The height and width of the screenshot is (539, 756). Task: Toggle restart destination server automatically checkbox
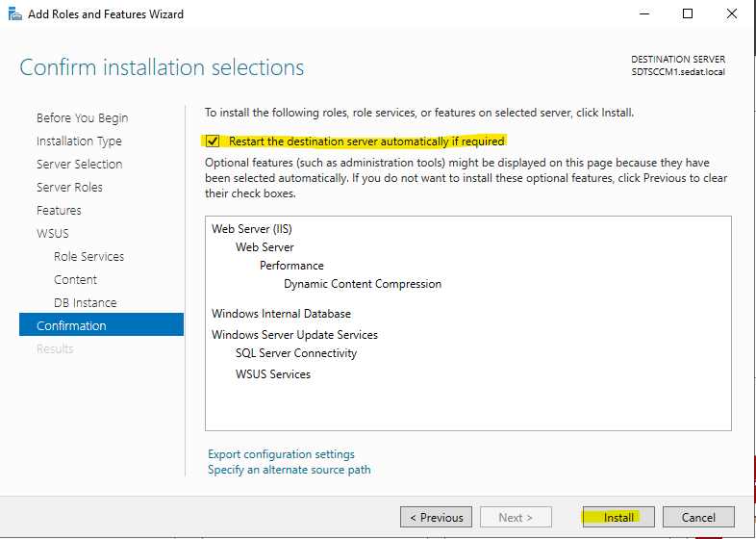(x=213, y=141)
